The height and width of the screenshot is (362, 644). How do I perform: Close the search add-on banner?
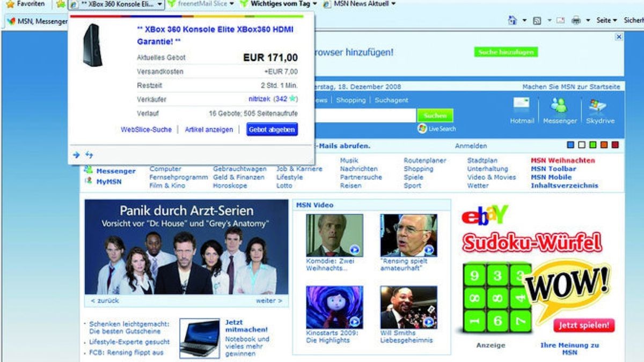(x=619, y=37)
